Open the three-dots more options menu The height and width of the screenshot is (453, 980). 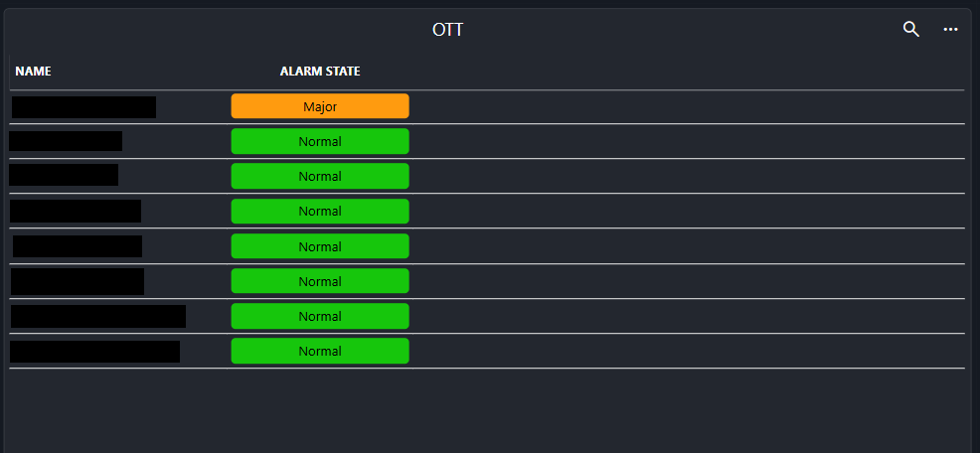[950, 29]
